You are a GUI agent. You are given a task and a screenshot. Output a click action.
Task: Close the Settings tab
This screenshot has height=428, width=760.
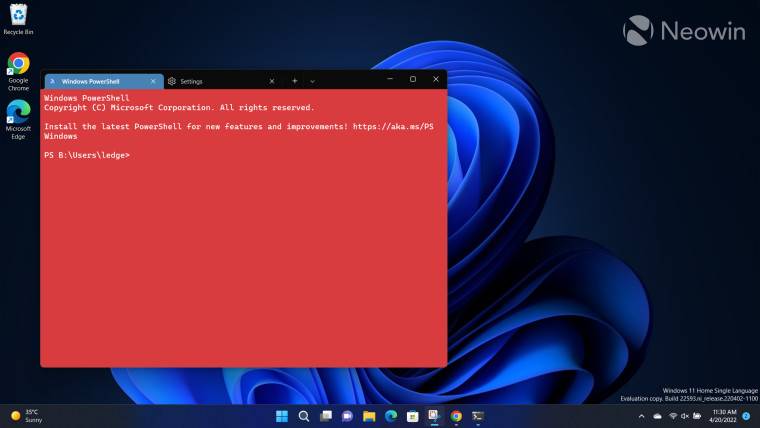pyautogui.click(x=272, y=81)
